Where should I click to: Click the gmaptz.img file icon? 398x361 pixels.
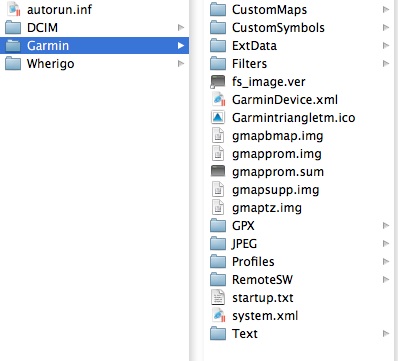218,207
